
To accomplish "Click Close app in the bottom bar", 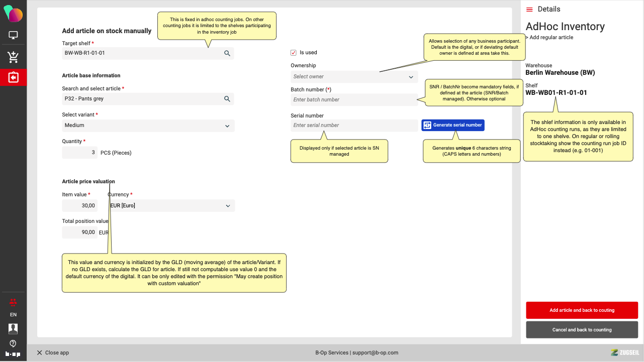I will (53, 353).
